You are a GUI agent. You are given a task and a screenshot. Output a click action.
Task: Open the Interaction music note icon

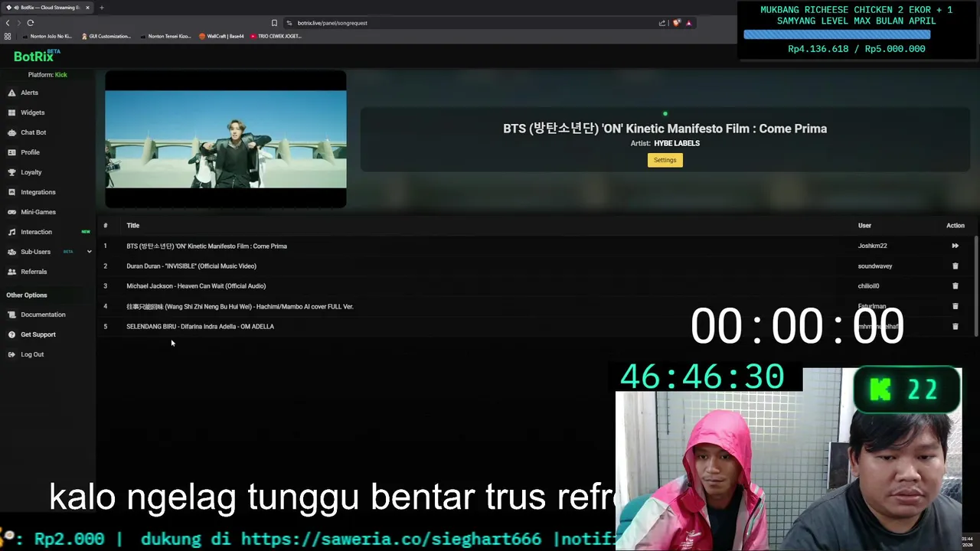pos(11,232)
